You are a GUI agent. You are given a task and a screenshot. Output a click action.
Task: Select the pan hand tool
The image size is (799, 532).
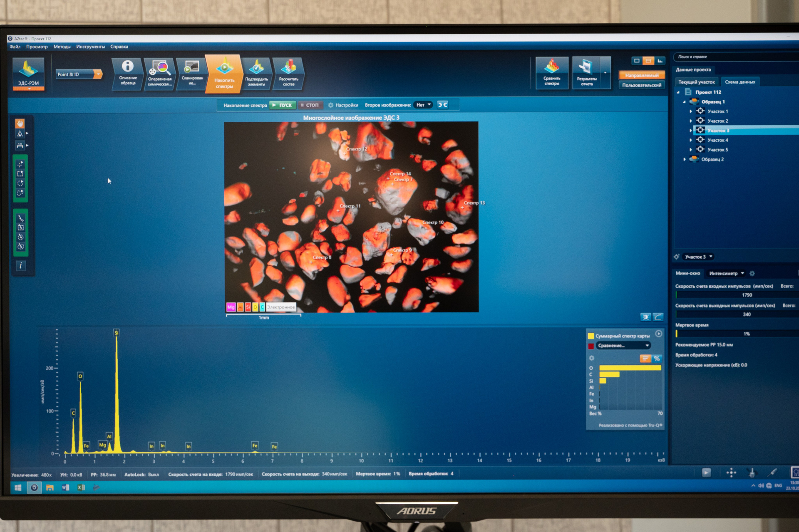tap(20, 124)
